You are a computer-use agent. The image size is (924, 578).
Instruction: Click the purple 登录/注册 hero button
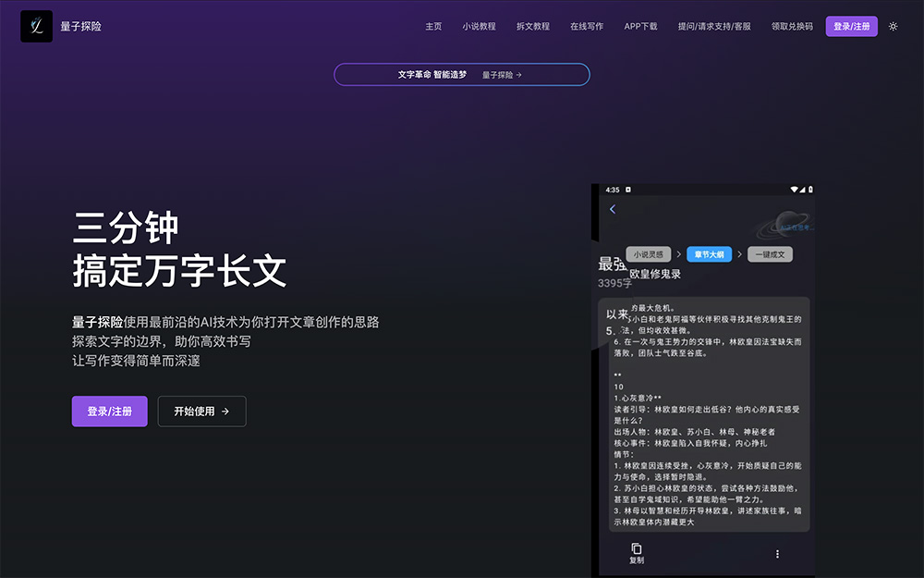[109, 412]
